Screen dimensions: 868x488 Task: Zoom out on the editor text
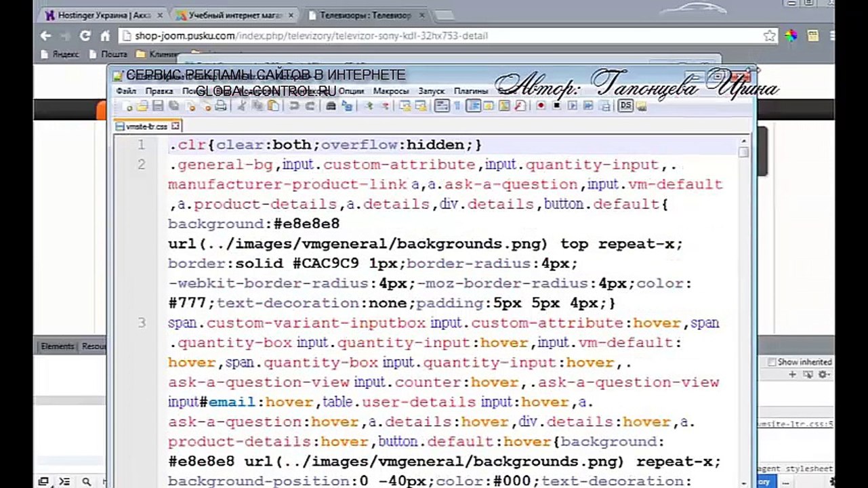[x=384, y=106]
